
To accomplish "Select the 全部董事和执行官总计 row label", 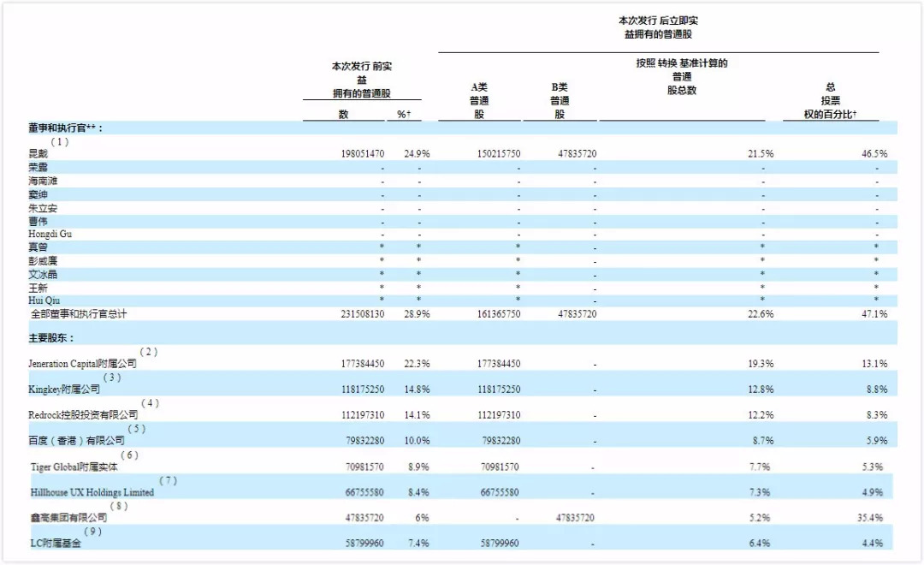I will pos(79,314).
